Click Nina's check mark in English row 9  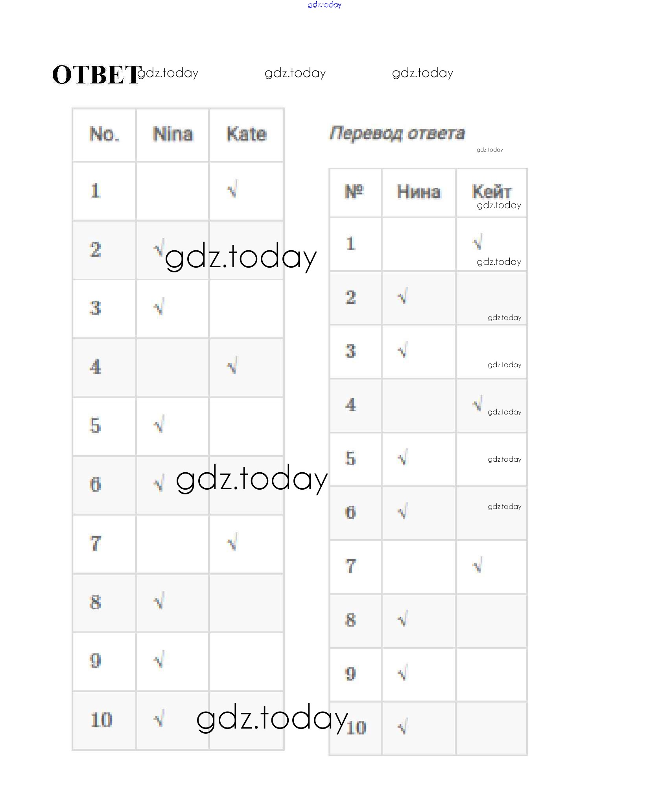(159, 660)
